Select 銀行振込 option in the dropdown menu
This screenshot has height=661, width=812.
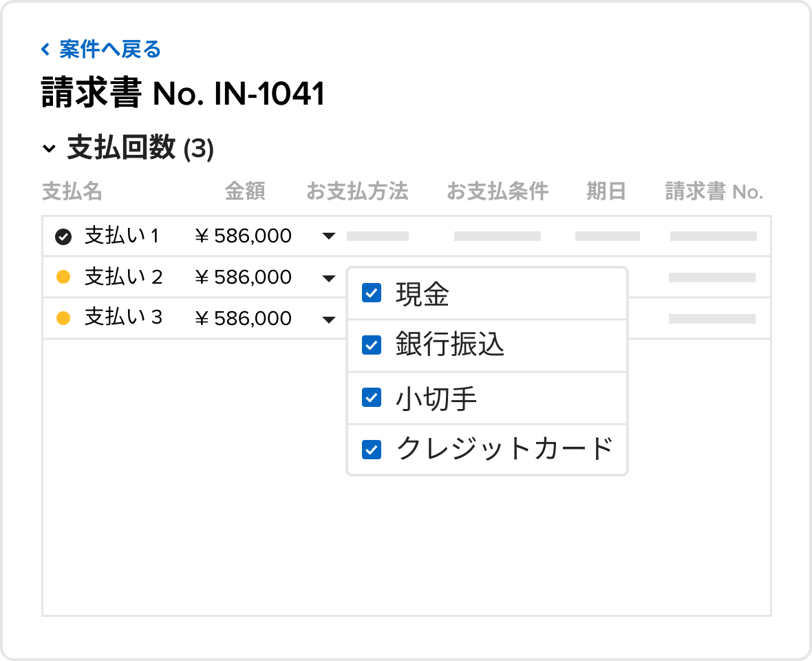point(487,346)
